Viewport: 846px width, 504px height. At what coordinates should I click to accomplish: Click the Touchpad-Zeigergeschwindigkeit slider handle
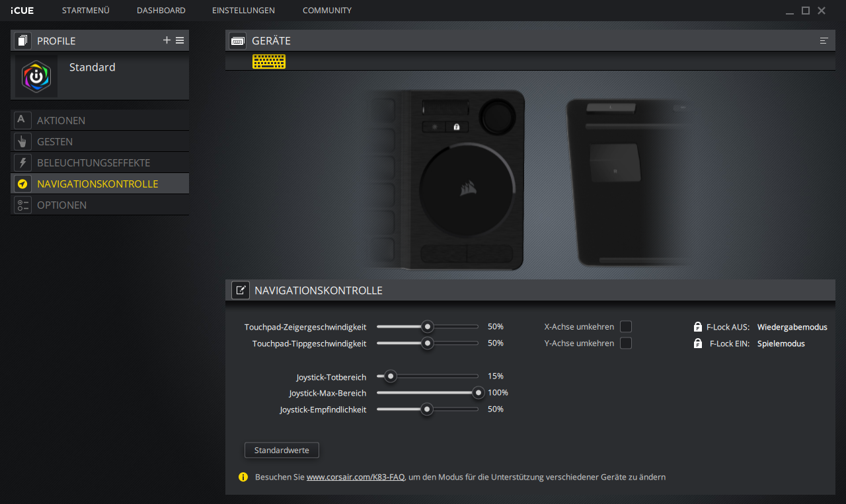click(x=428, y=326)
